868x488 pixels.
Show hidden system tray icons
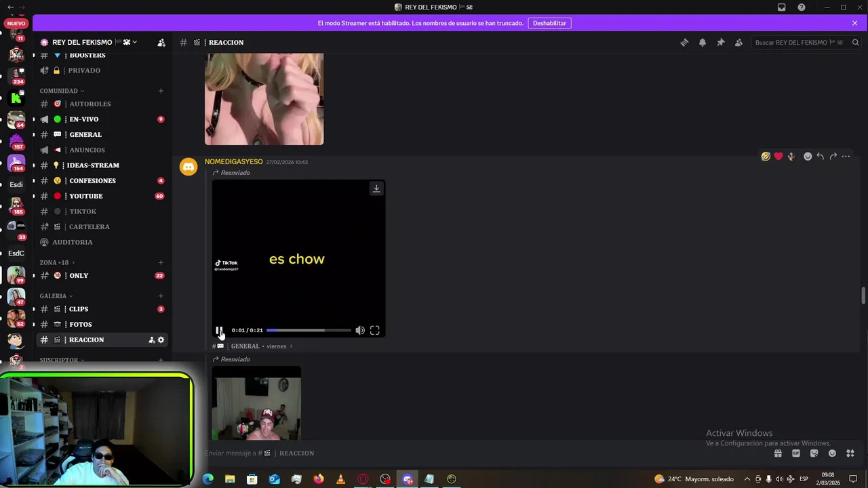point(747,479)
